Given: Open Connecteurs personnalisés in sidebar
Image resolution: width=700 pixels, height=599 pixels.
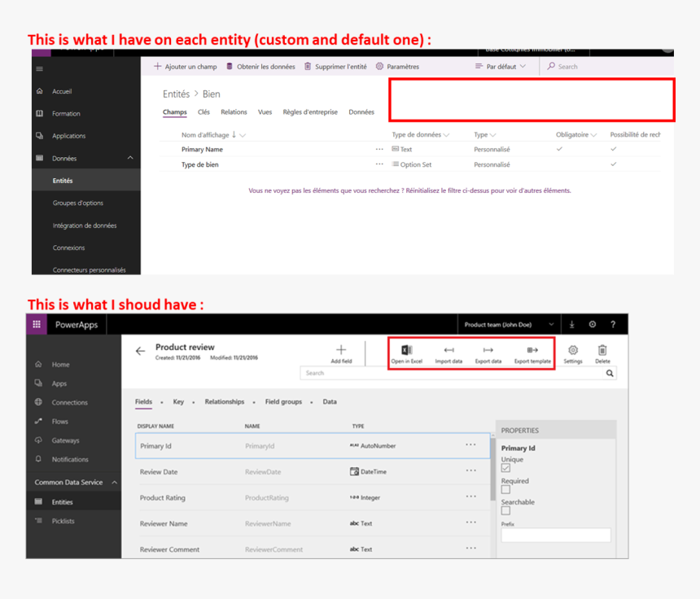Looking at the screenshot, I should [x=90, y=269].
